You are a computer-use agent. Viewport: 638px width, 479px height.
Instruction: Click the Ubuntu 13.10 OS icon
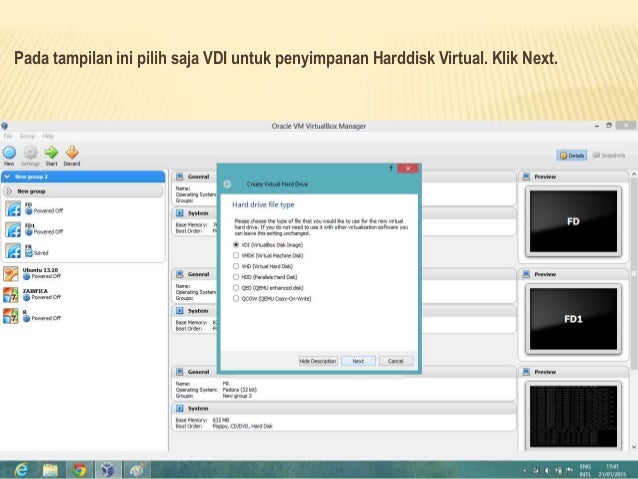coord(11,273)
